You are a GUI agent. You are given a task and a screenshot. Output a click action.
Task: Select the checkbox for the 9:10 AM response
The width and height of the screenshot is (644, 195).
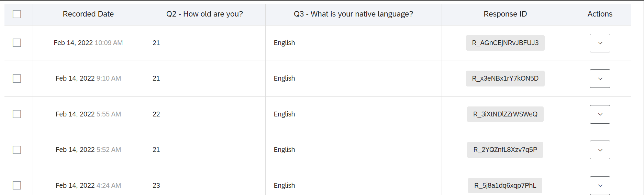coord(17,79)
